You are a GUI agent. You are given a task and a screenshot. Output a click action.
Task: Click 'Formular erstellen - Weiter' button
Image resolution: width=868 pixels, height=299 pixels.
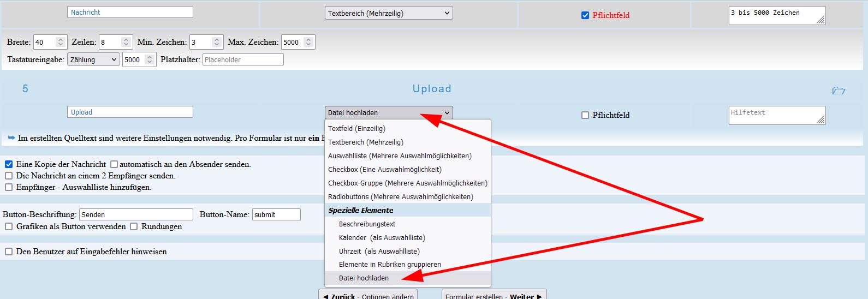pos(494,295)
